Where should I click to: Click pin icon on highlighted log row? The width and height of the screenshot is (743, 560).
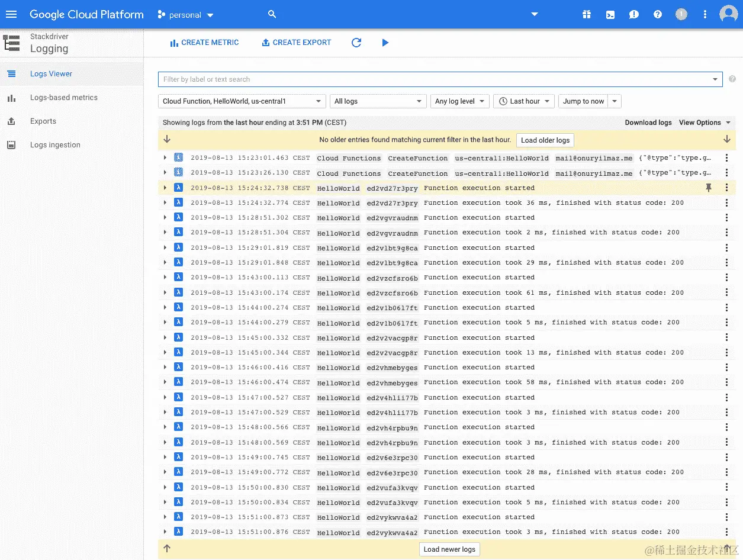click(709, 188)
